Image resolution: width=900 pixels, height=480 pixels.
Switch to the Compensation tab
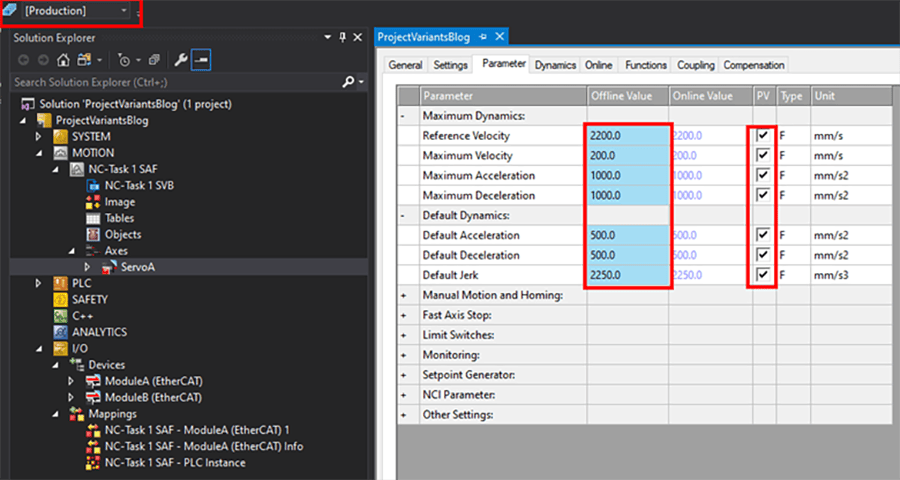pos(754,65)
